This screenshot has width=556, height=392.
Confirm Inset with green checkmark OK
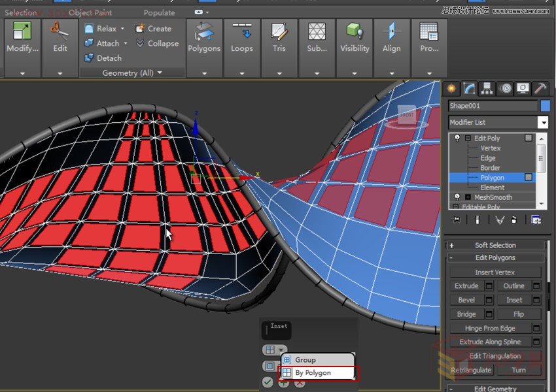[268, 382]
